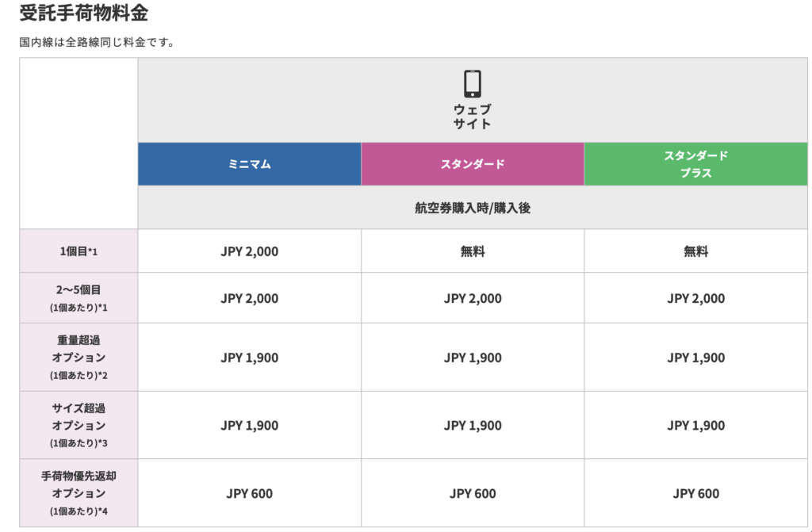This screenshot has height=532, width=812.
Task: Select the pink スタンダード fare header
Action: point(473,164)
